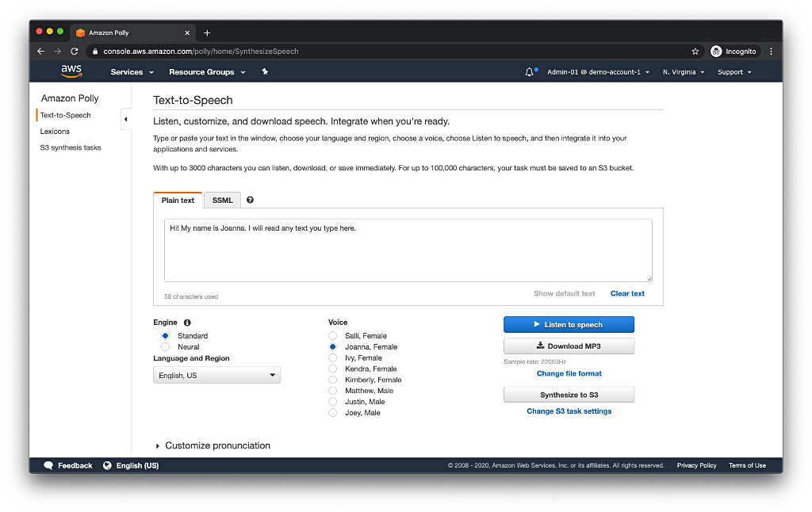Open the N. Virginia region dropdown
The width and height of the screenshot is (812, 512).
684,72
